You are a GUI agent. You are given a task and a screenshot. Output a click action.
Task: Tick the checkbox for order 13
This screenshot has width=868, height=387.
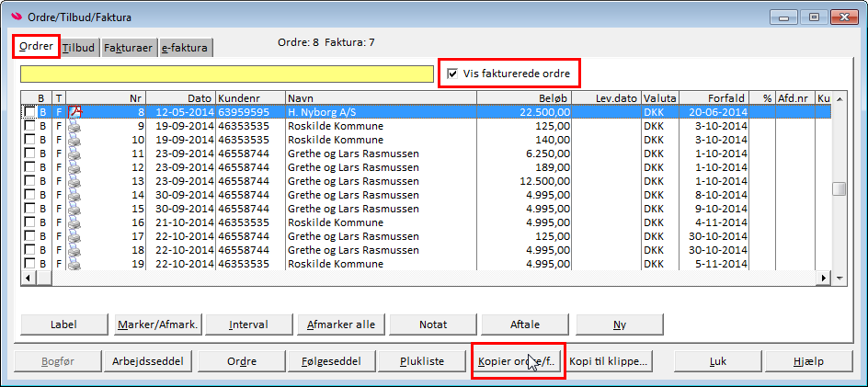[x=29, y=181]
